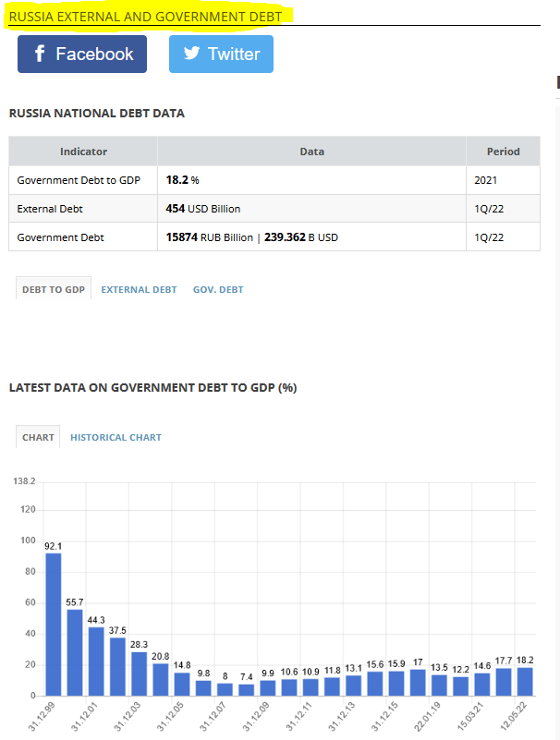This screenshot has height=740, width=560.
Task: Click the Latest Data on Government Debt heading
Action: click(x=153, y=387)
